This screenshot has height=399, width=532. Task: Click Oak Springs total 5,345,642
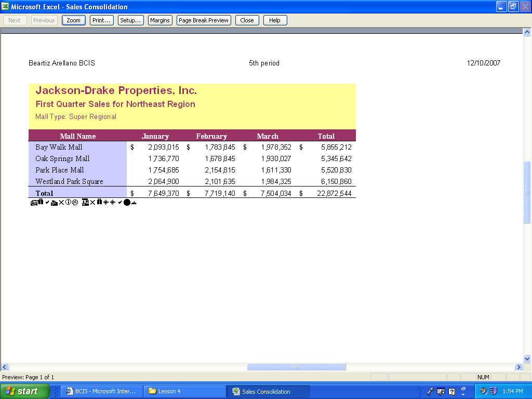tap(336, 158)
